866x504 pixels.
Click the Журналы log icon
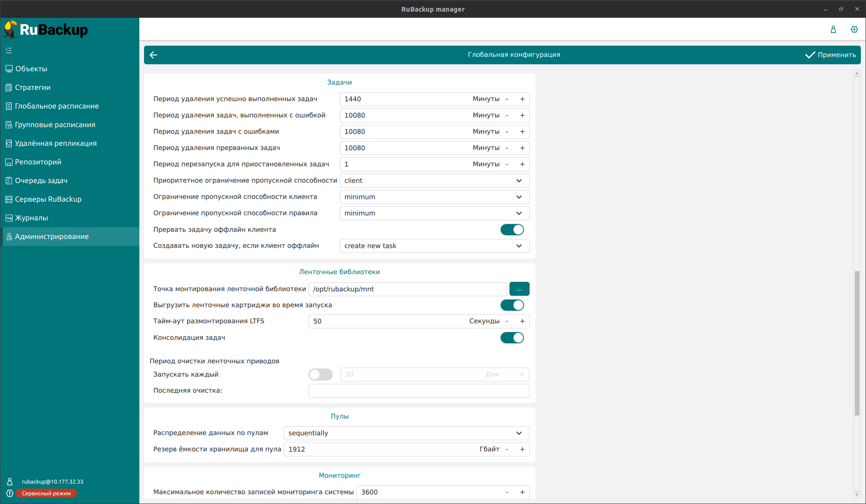coord(9,218)
